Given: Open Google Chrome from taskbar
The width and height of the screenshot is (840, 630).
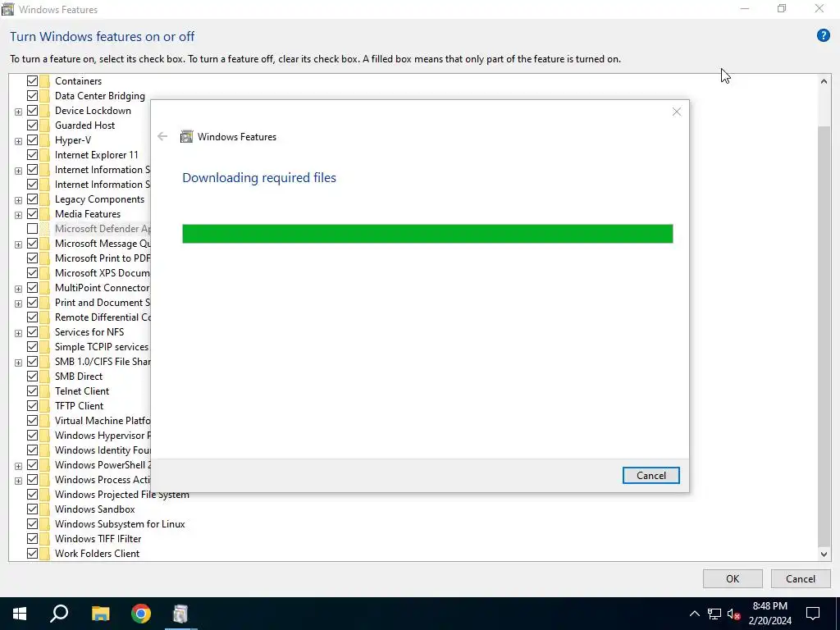Looking at the screenshot, I should [x=141, y=614].
